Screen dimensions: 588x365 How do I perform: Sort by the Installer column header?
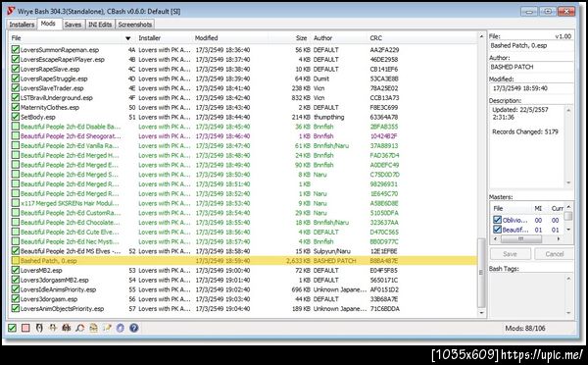pos(164,38)
